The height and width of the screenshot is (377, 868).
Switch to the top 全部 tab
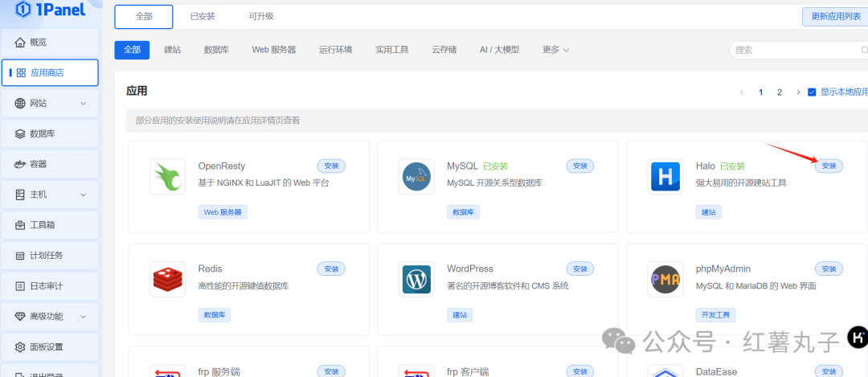(x=144, y=17)
